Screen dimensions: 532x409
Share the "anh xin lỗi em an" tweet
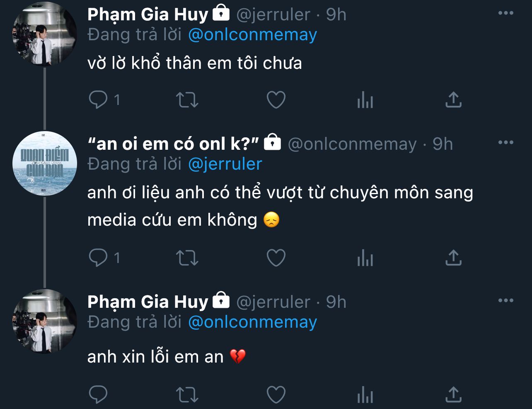pos(453,394)
